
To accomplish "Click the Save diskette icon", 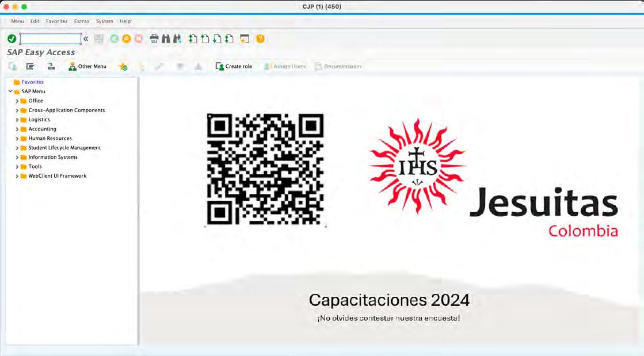I will click(98, 39).
